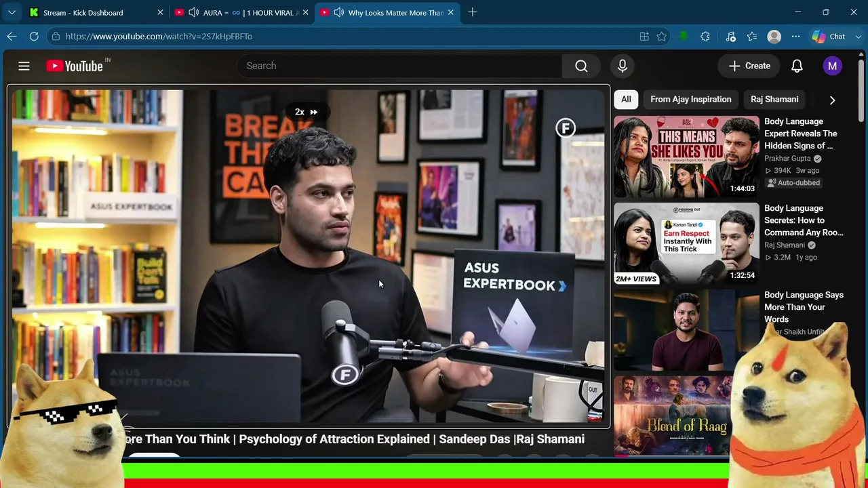Open YouTube notifications bell
The image size is (868, 488).
[x=797, y=66]
